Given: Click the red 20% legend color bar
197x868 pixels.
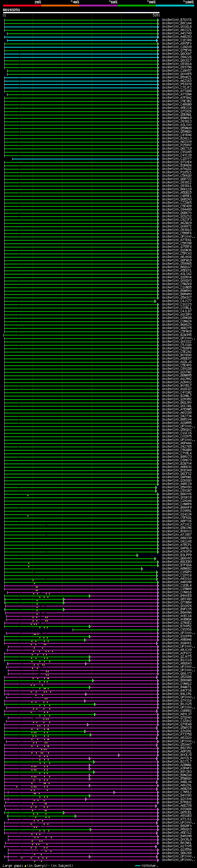Looking at the screenshot, I should point(22,6).
